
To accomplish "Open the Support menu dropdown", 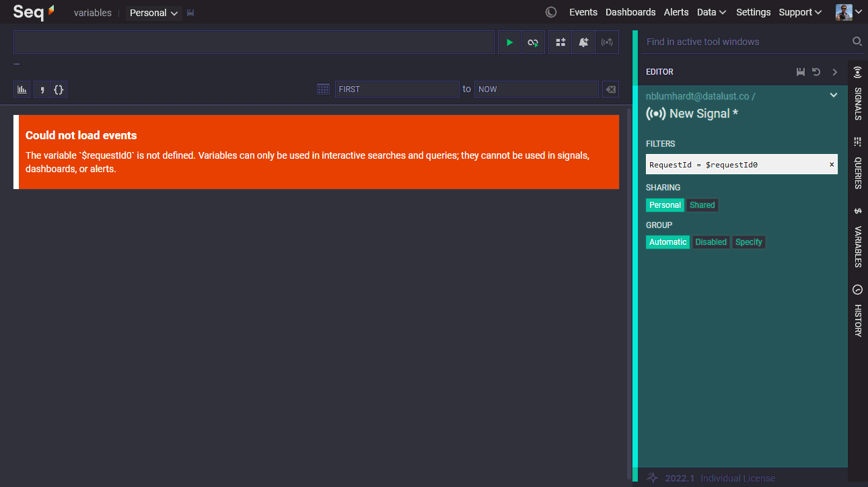I will (800, 12).
